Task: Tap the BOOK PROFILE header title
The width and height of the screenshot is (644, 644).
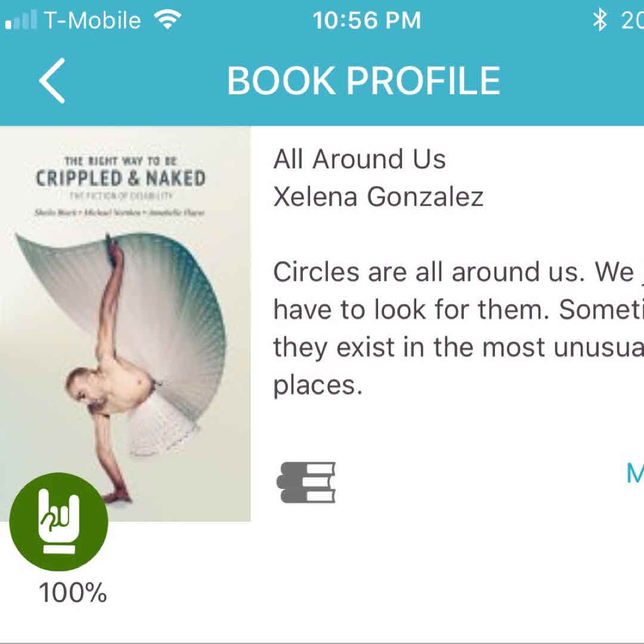Action: tap(363, 80)
